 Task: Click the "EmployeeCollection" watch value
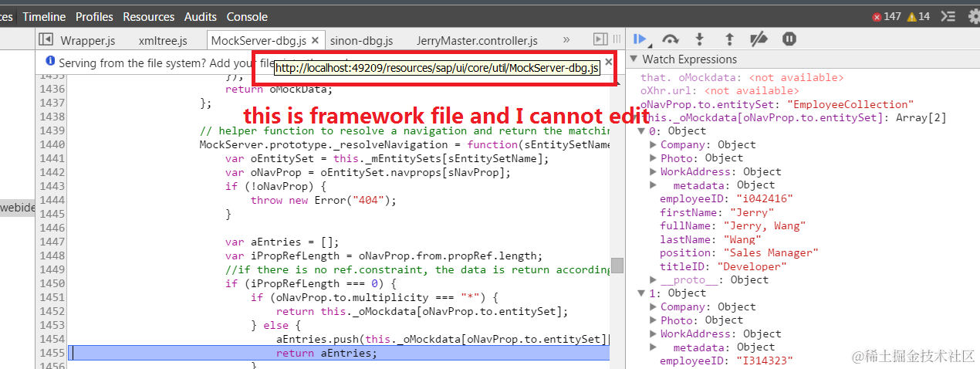pyautogui.click(x=850, y=104)
